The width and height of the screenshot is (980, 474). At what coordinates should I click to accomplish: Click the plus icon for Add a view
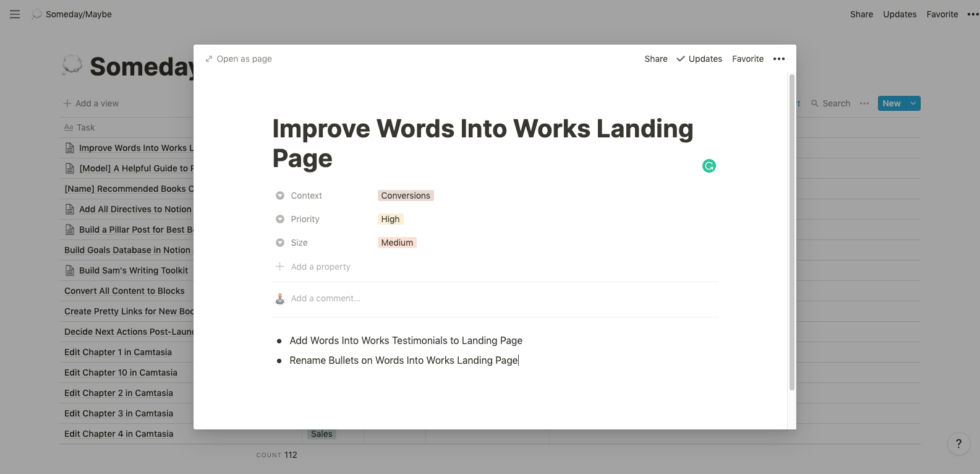pyautogui.click(x=67, y=103)
